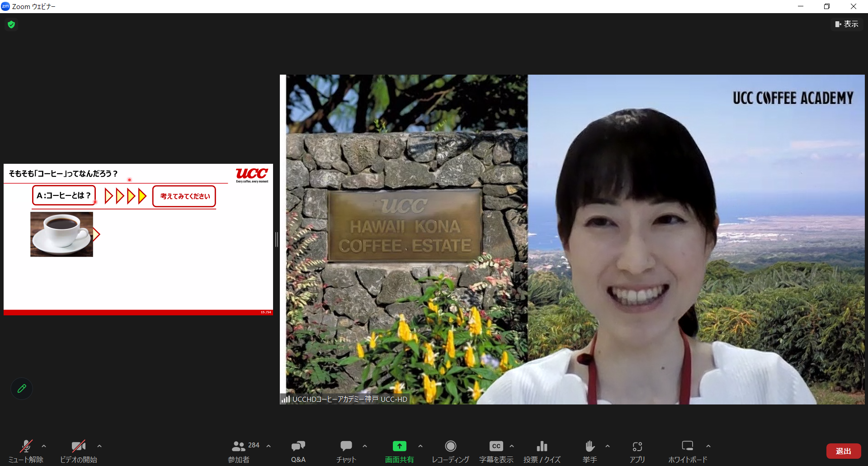Click the Zoom app icon in title bar
The width and height of the screenshot is (868, 466).
[5, 6]
